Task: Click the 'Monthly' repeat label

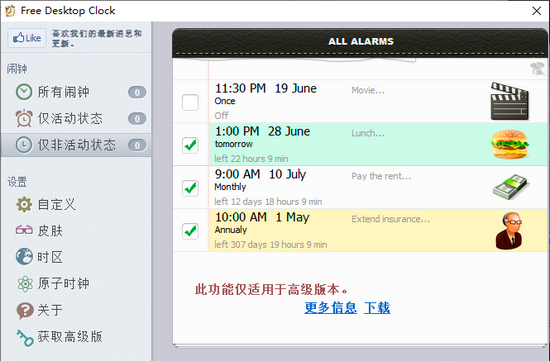Action: point(230,187)
